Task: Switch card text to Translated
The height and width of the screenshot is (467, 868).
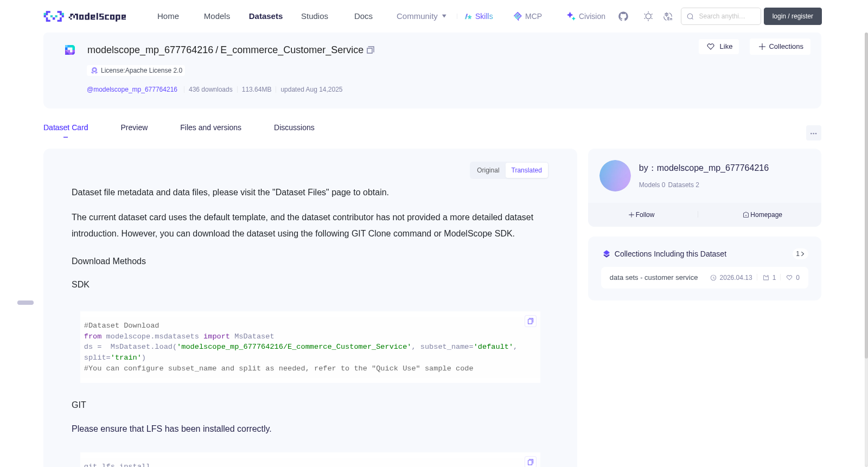Action: point(526,170)
